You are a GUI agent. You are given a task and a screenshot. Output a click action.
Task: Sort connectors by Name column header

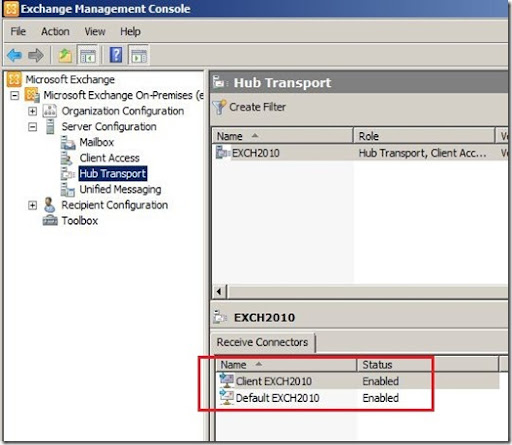pyautogui.click(x=287, y=365)
